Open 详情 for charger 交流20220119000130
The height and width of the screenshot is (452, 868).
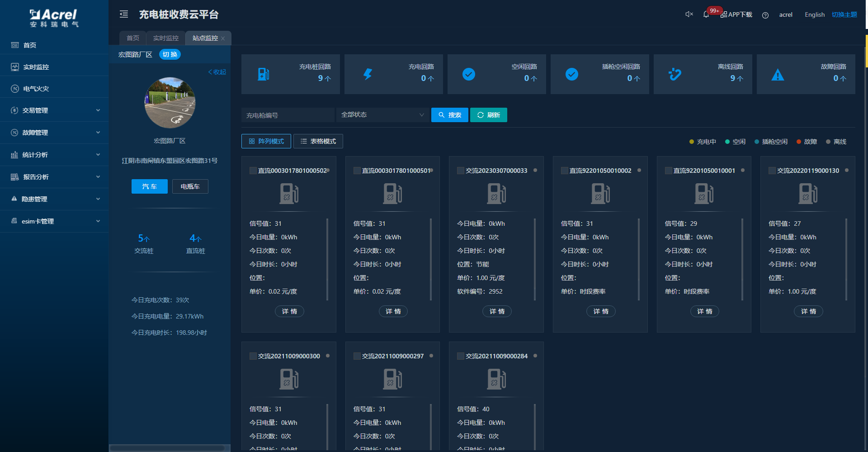coord(808,311)
